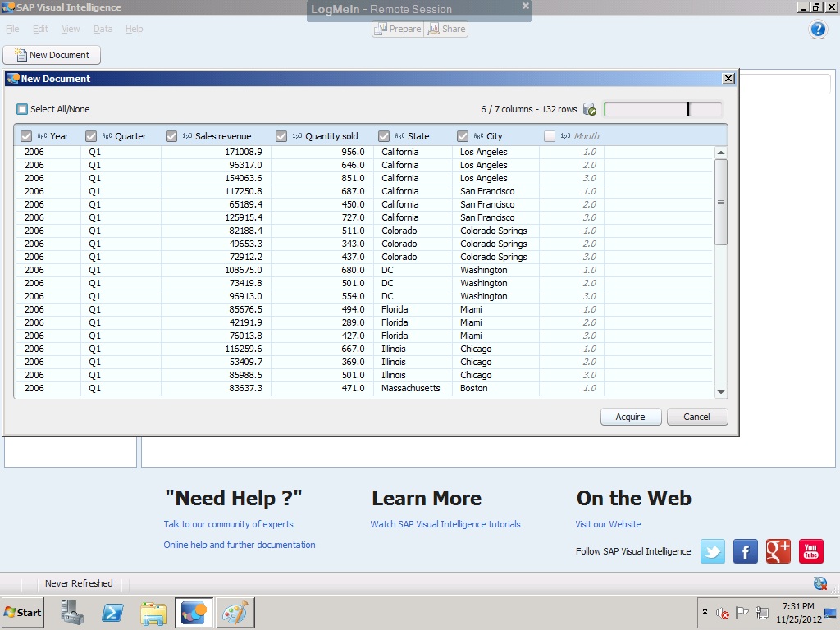The width and height of the screenshot is (840, 630).
Task: Close the LogMeIn Remote Session bar
Action: pyautogui.click(x=526, y=6)
